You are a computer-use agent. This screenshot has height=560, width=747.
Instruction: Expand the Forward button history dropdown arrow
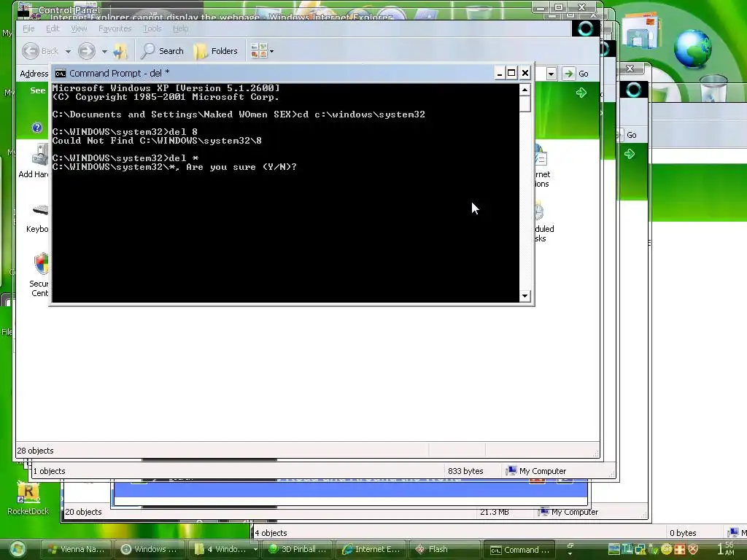pyautogui.click(x=104, y=52)
